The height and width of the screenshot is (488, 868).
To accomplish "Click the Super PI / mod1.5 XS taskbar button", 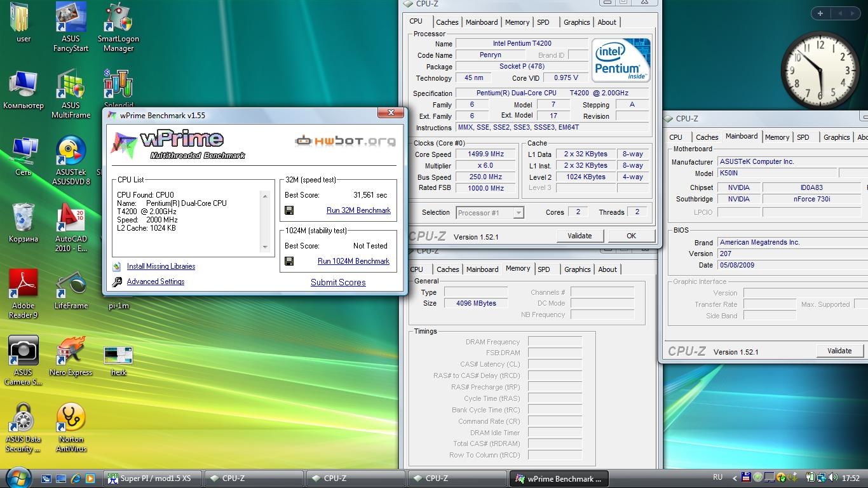I will pos(153,478).
